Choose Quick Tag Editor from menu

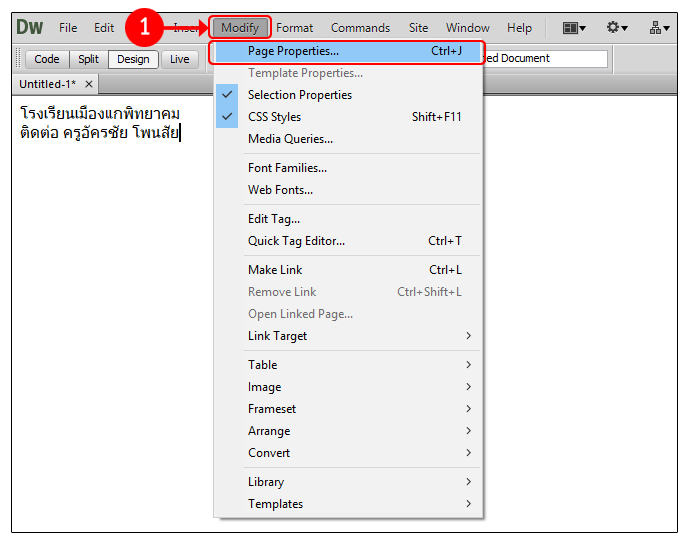coord(296,241)
